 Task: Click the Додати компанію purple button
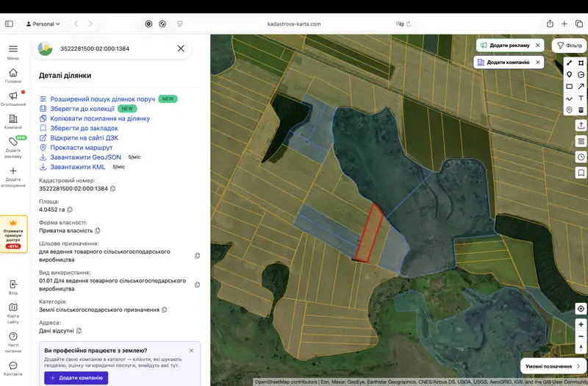tap(76, 378)
